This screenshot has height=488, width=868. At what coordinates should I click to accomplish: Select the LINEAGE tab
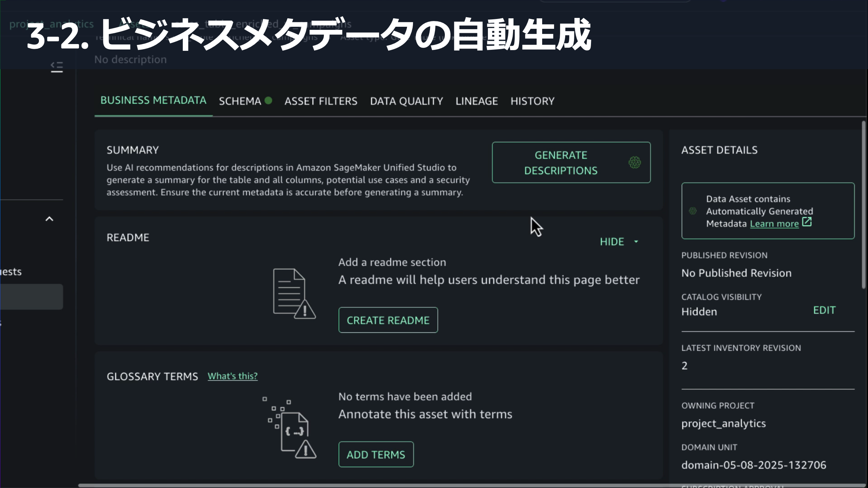(x=476, y=101)
